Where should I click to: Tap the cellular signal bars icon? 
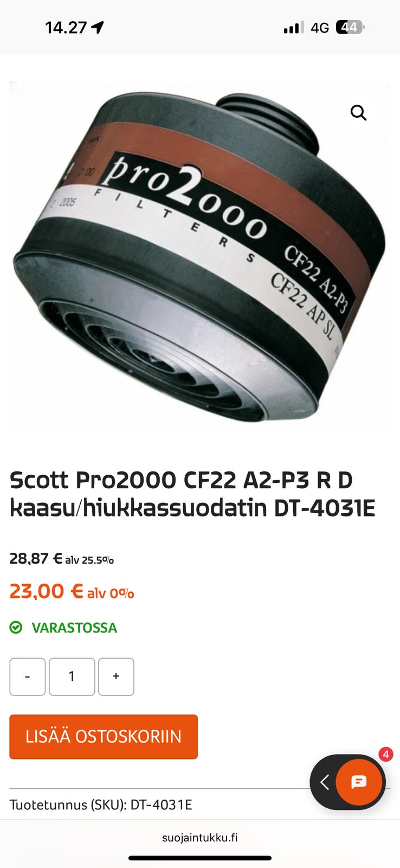[x=294, y=28]
